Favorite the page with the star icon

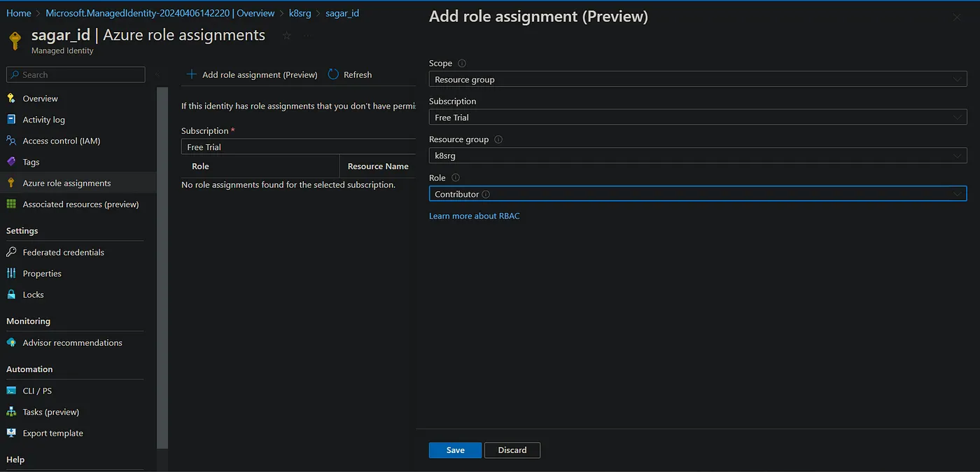[x=286, y=36]
